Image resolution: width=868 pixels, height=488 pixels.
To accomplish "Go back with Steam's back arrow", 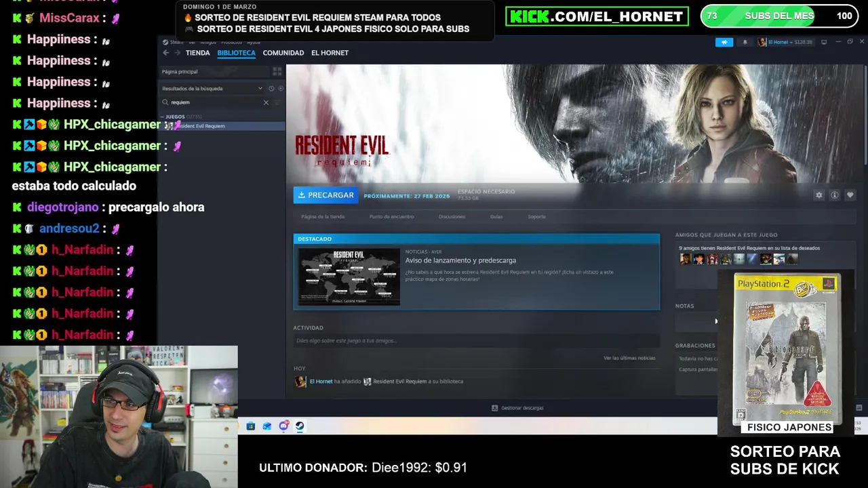I will pos(165,53).
